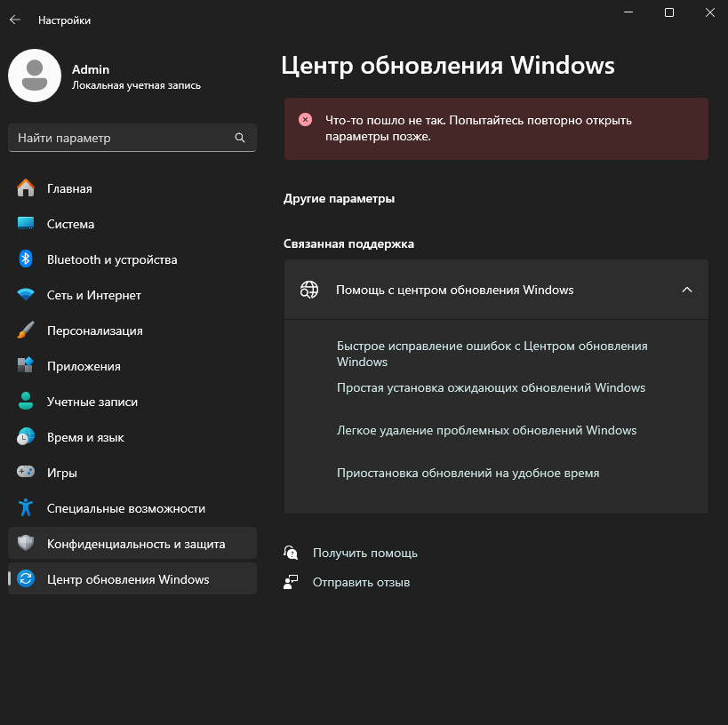Open link Простая установка ожидающих обновлений Windows
Image resolution: width=728 pixels, height=725 pixels.
491,387
